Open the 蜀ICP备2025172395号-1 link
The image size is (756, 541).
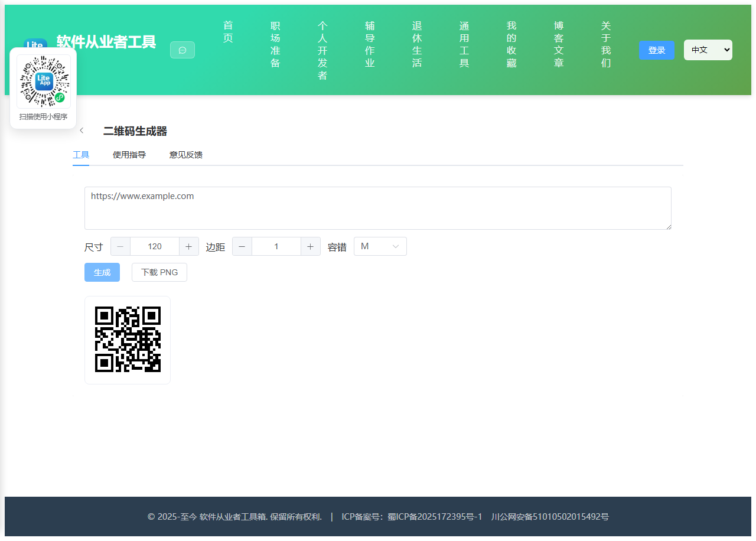(435, 517)
